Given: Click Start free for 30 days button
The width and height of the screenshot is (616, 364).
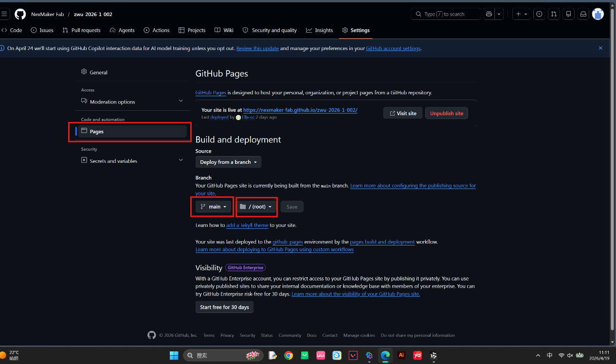Looking at the screenshot, I should coord(224,307).
